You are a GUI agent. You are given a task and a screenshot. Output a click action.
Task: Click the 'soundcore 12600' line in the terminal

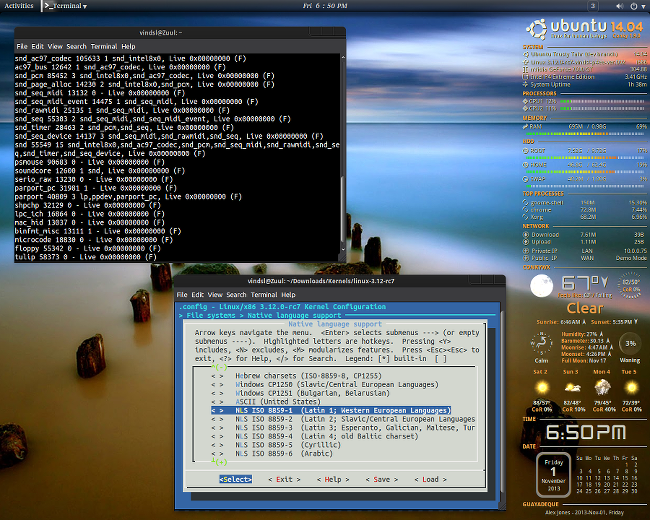point(99,171)
